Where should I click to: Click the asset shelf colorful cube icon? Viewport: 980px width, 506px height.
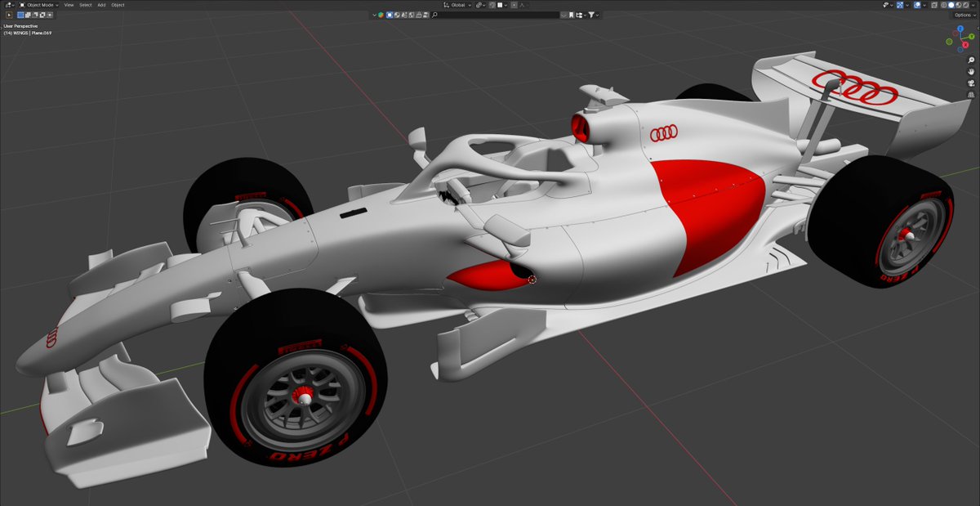381,15
